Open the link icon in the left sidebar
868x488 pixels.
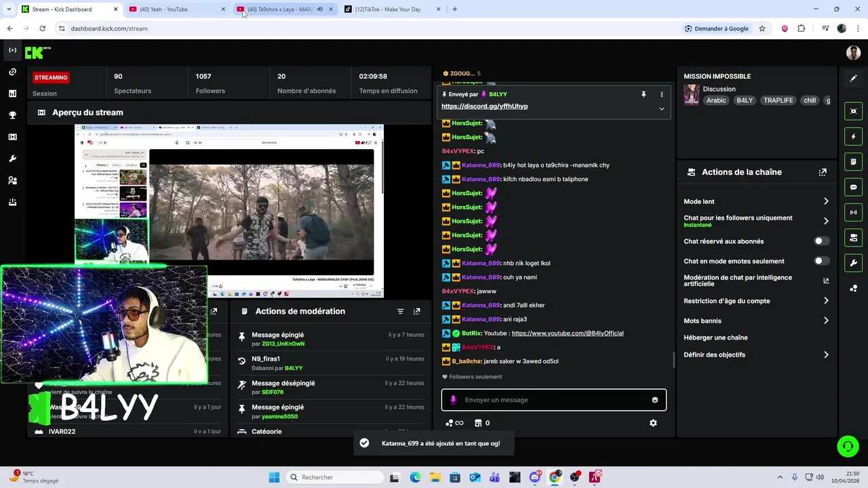click(12, 72)
